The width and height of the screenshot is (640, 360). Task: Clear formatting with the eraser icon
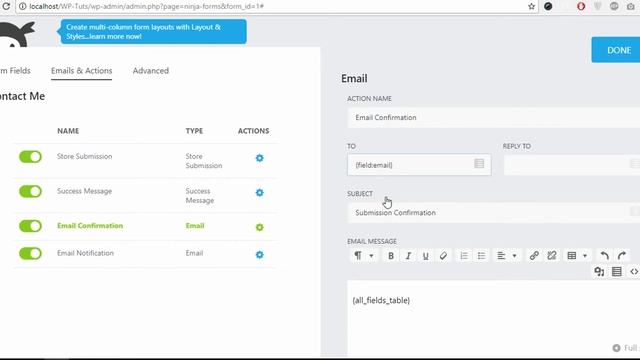[443, 256]
